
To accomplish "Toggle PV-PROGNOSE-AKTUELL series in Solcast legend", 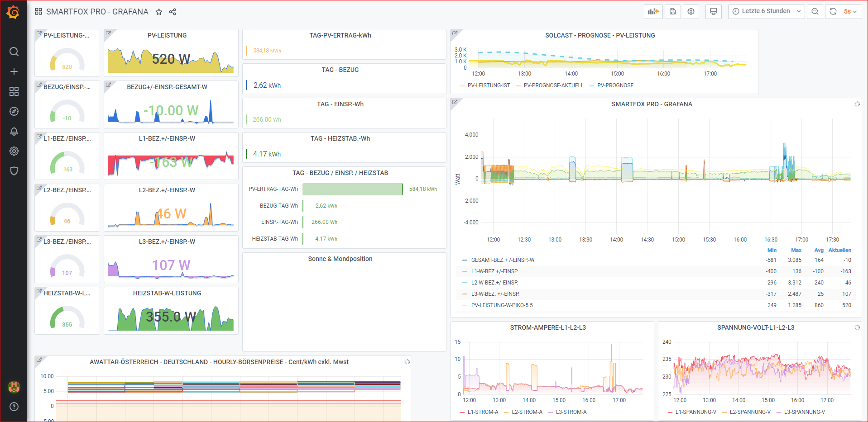I will click(553, 85).
